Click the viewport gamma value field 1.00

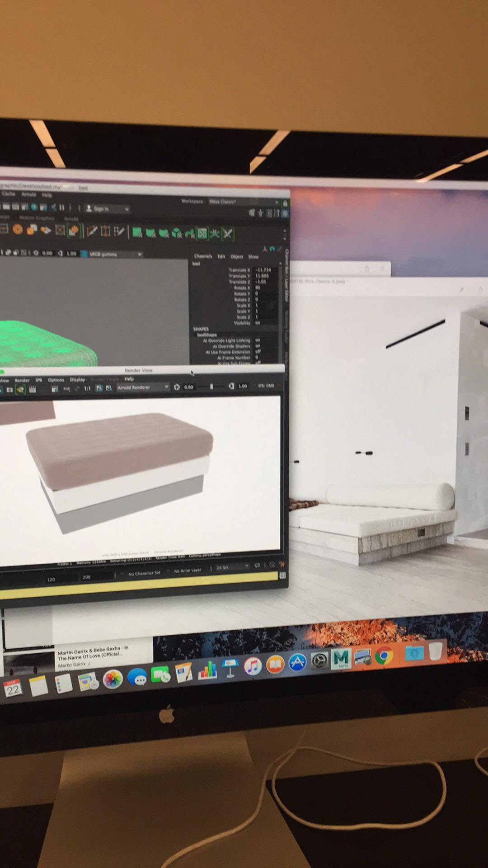[x=71, y=254]
